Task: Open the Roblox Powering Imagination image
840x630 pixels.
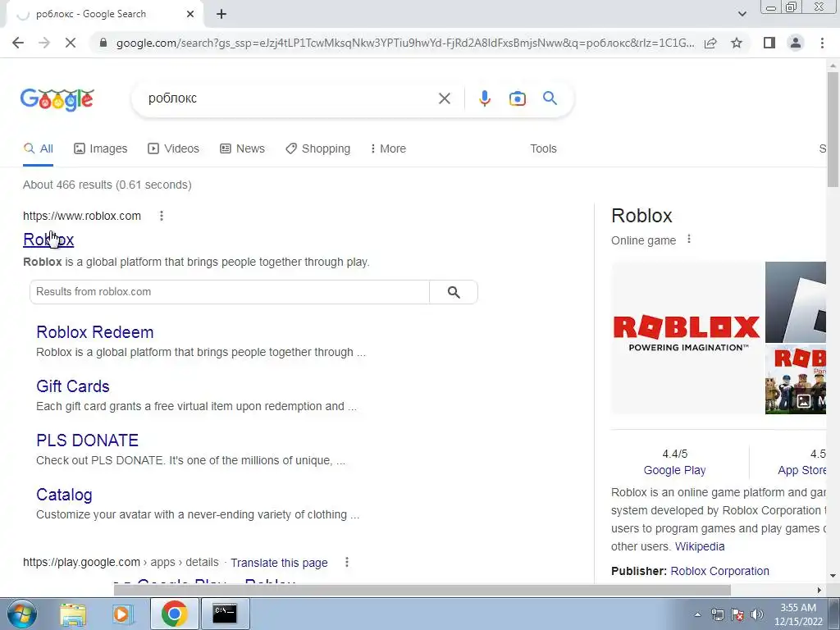Action: coord(687,337)
